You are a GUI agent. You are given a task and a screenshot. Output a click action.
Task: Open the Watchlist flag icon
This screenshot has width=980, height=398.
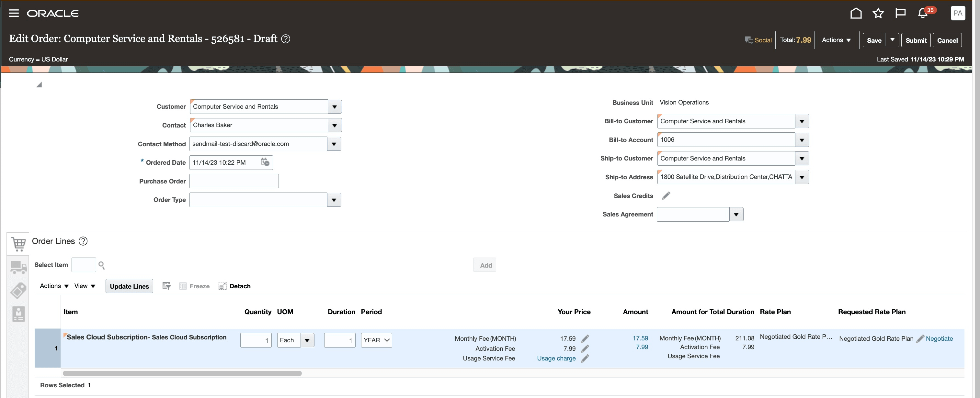click(900, 13)
